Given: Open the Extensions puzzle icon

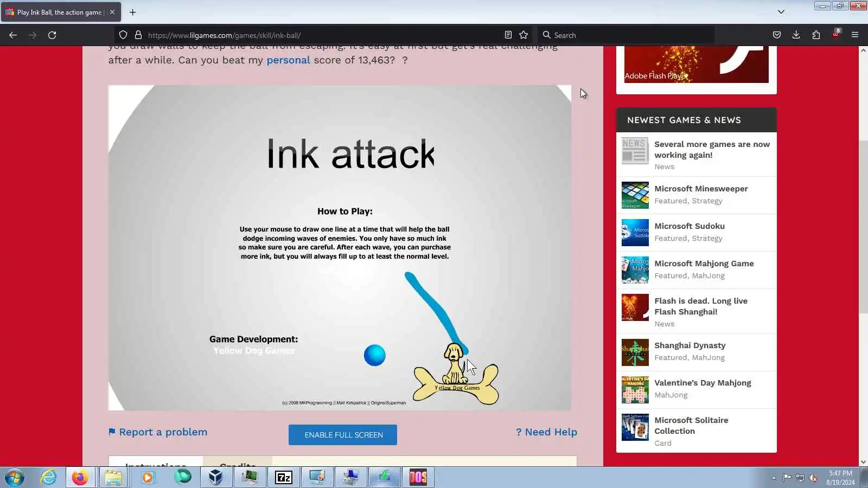Looking at the screenshot, I should coord(816,35).
